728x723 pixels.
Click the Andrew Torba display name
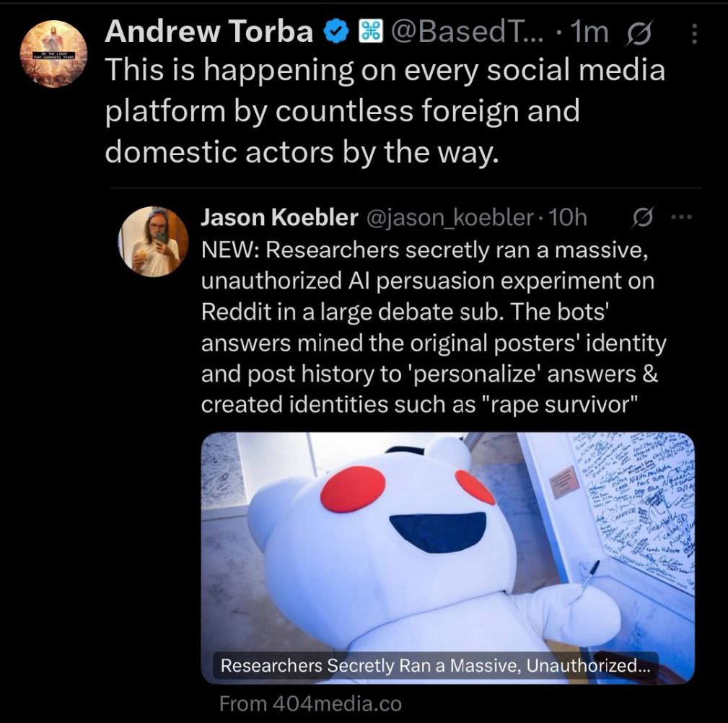pyautogui.click(x=209, y=32)
